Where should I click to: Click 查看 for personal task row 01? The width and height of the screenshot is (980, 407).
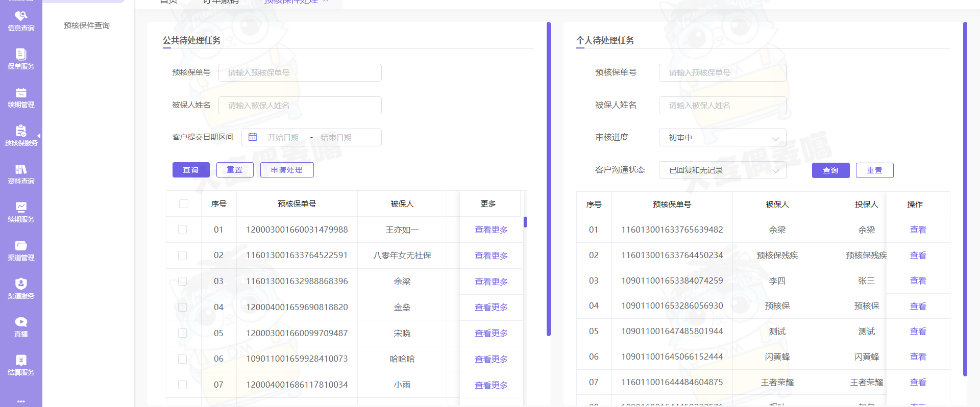pos(918,230)
